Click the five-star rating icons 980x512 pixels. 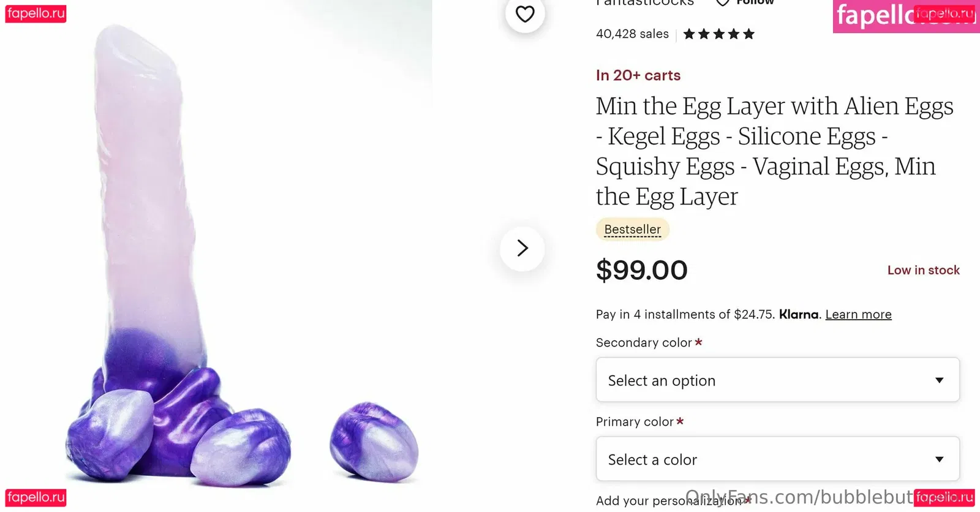718,34
